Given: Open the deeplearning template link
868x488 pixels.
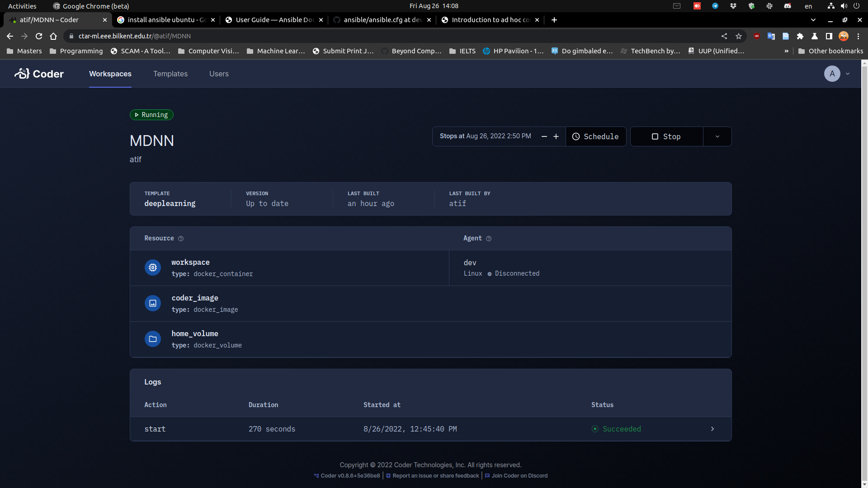Looking at the screenshot, I should tap(170, 203).
